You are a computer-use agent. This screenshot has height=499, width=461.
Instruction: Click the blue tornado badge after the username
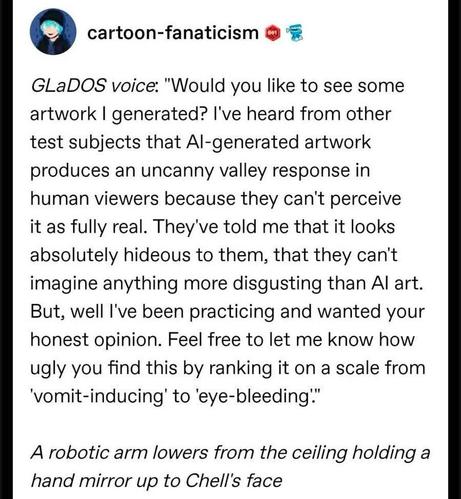coord(294,34)
